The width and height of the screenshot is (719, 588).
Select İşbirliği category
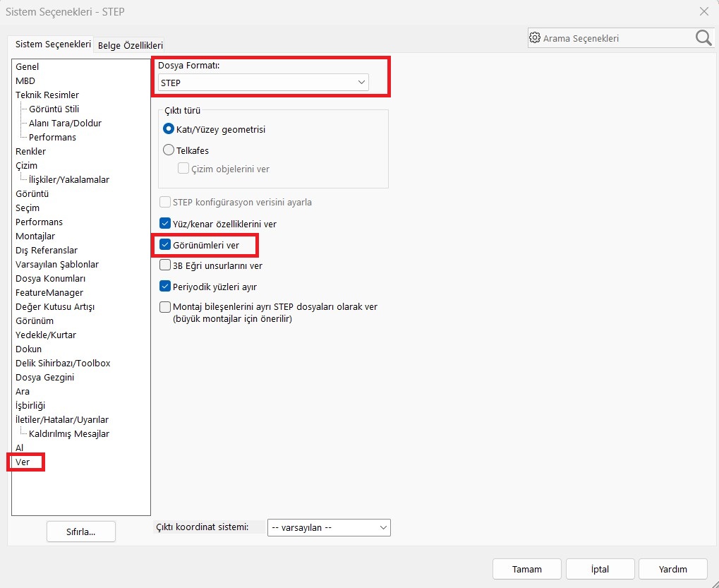(30, 405)
